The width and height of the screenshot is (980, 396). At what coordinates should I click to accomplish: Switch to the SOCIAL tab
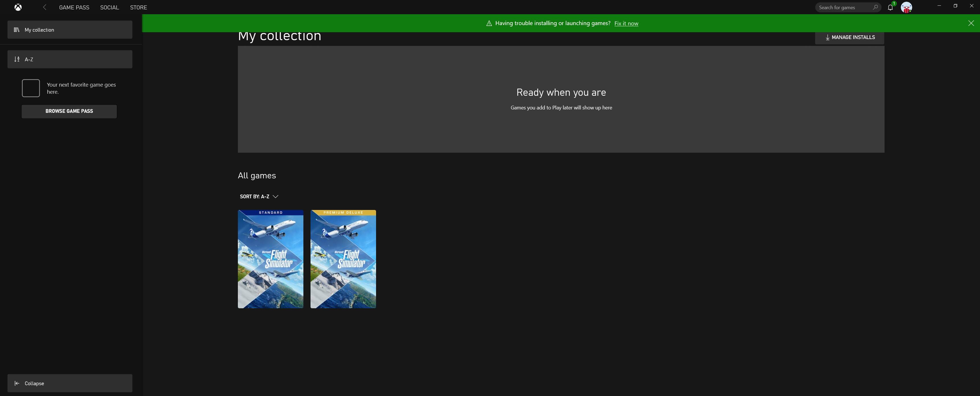point(110,7)
